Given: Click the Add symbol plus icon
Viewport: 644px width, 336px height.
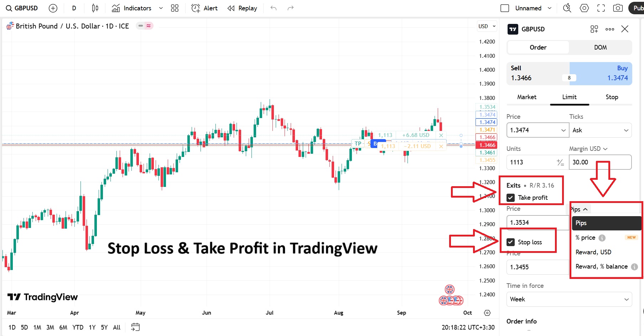Looking at the screenshot, I should tap(53, 8).
